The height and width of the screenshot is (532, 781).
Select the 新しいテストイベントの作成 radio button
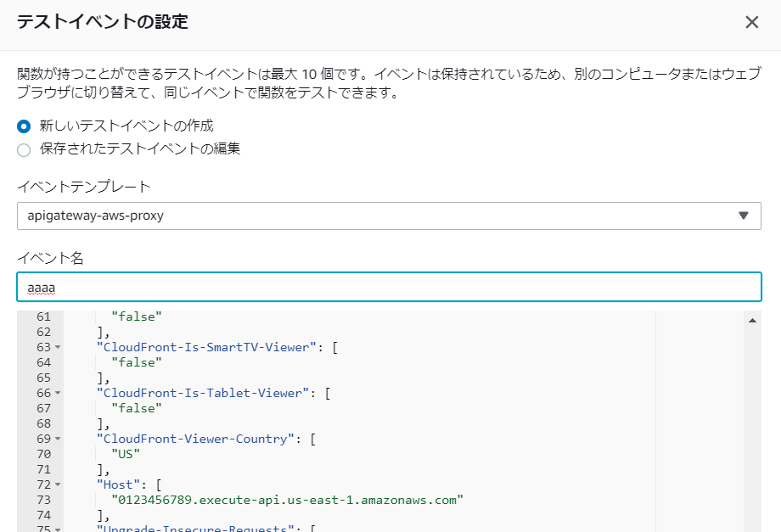[24, 124]
